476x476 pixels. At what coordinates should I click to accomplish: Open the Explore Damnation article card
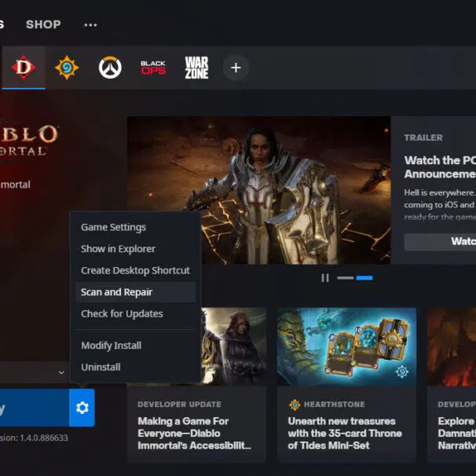[x=452, y=385]
